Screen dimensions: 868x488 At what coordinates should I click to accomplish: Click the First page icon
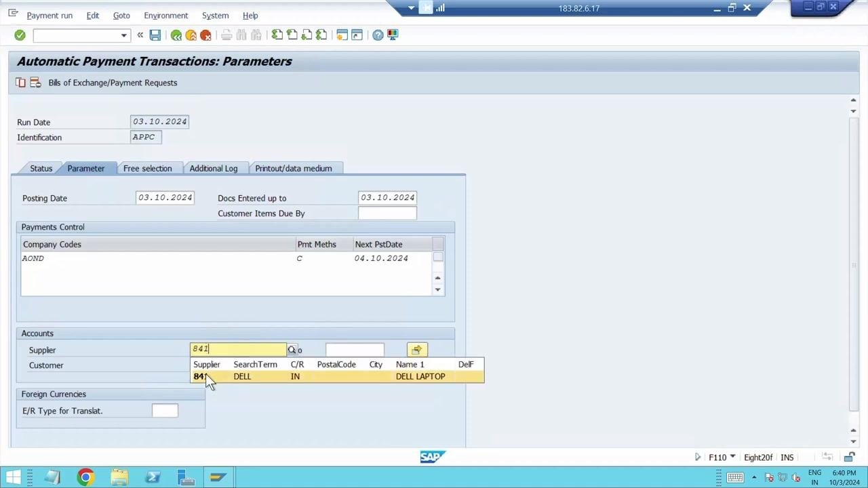pyautogui.click(x=277, y=35)
